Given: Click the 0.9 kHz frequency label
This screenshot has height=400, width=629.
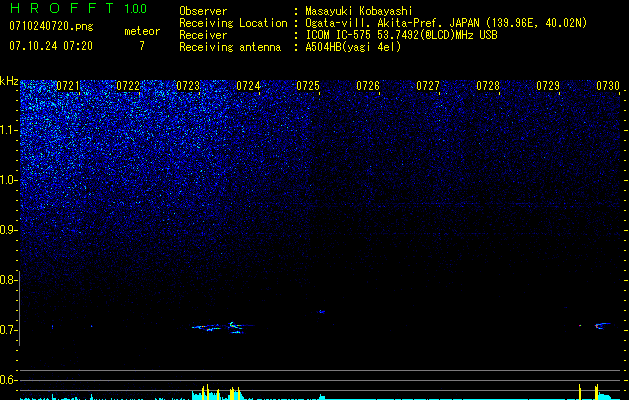Looking at the screenshot, I should (x=8, y=230).
